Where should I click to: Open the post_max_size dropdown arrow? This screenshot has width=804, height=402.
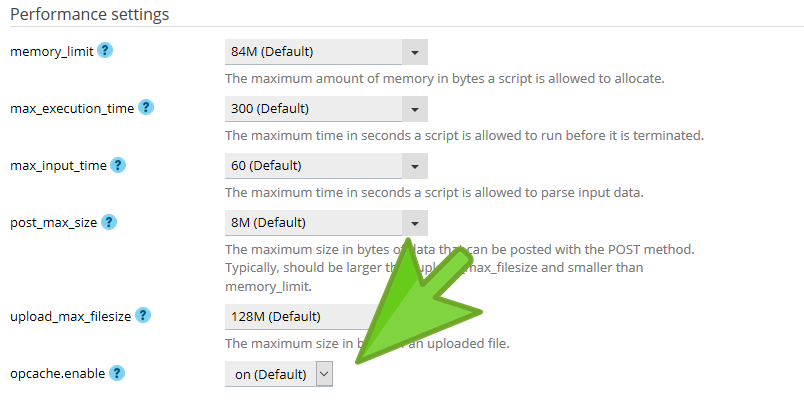click(x=414, y=222)
